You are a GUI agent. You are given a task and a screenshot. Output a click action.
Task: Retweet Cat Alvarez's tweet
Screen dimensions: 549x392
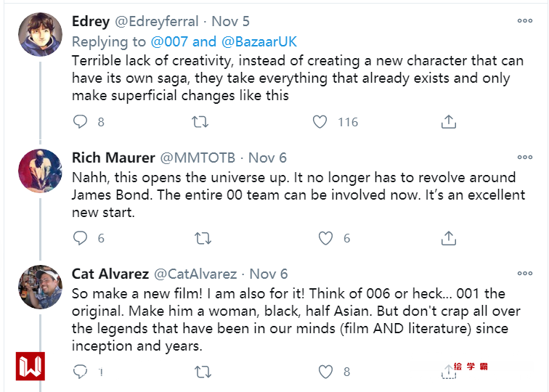coord(204,372)
